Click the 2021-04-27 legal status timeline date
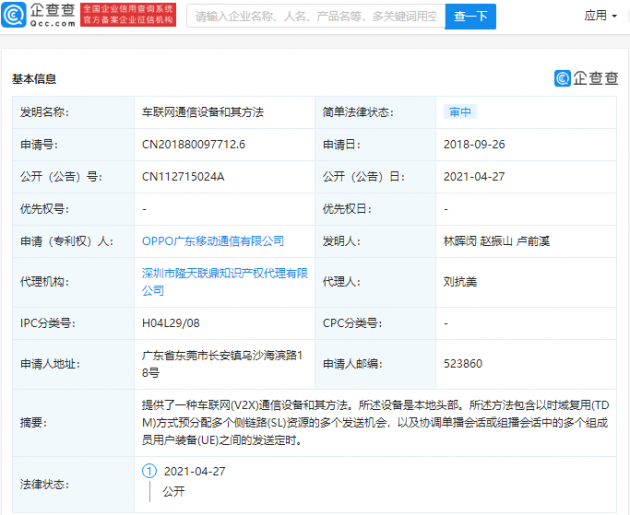The image size is (630, 515). tap(192, 469)
